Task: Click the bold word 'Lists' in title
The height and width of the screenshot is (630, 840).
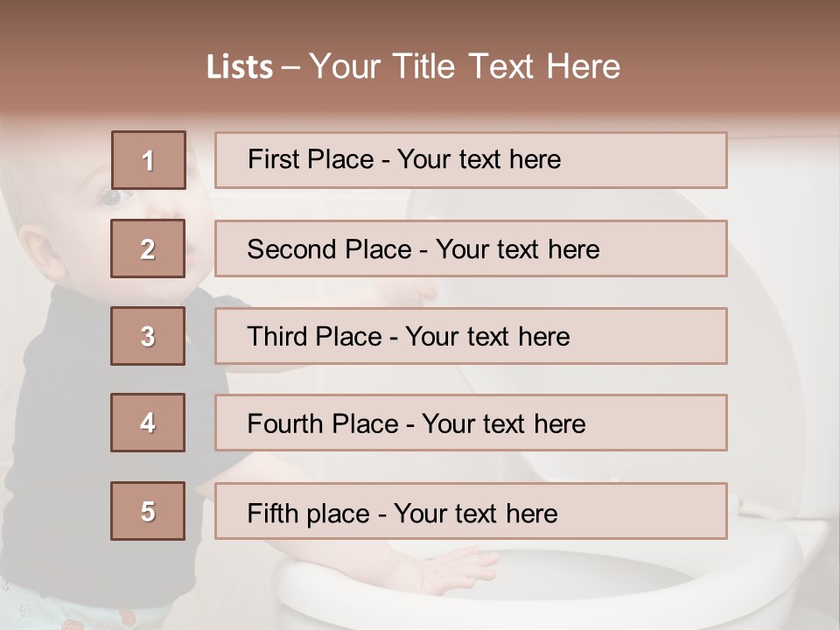Action: tap(240, 67)
